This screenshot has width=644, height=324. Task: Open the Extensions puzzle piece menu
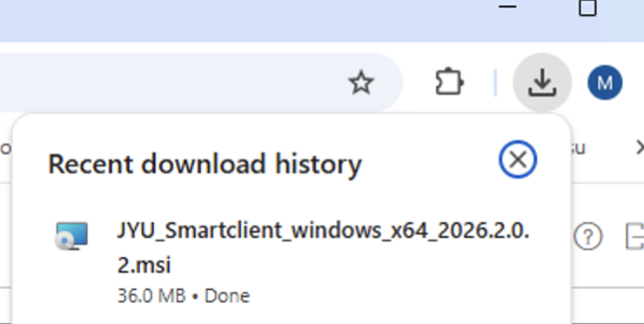[449, 82]
